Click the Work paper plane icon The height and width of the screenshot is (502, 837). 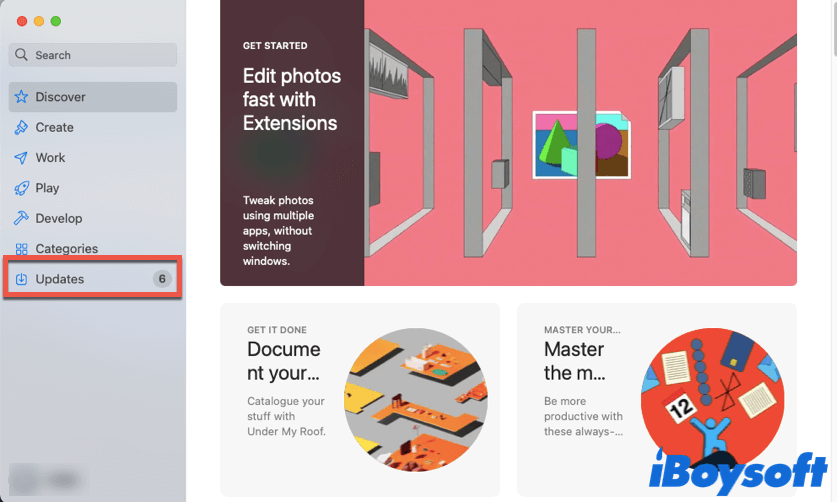tap(21, 158)
